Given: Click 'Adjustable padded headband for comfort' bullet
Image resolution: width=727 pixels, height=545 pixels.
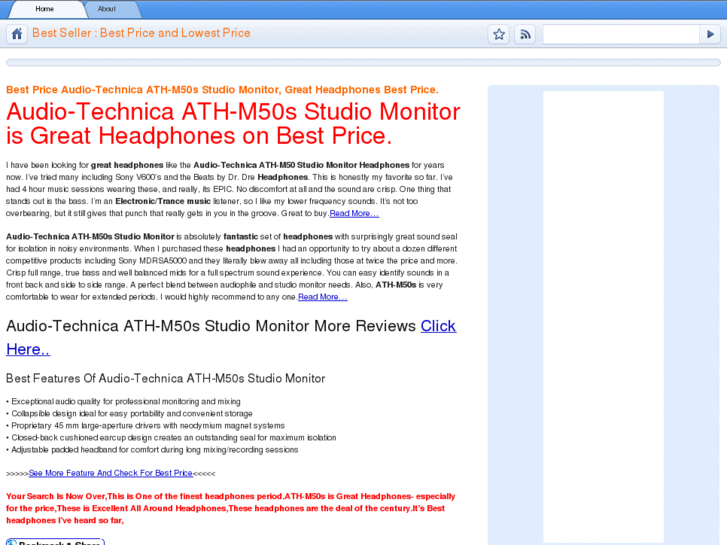Looking at the screenshot, I should point(152,450).
